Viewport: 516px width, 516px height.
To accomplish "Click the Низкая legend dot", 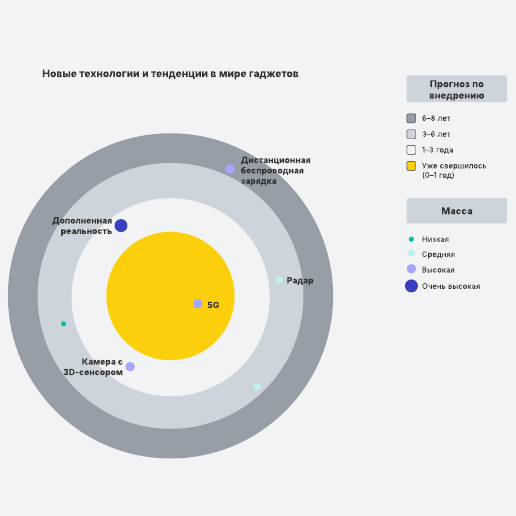I will (411, 239).
